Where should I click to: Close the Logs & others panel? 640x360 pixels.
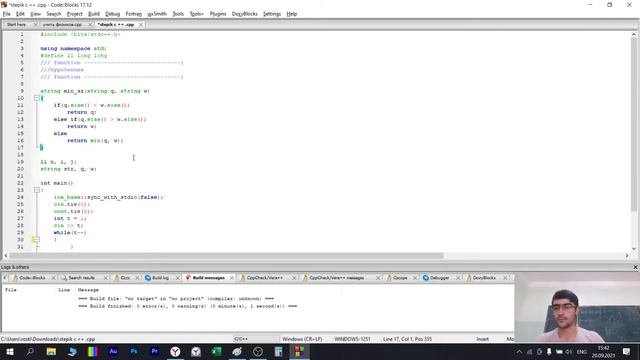pos(635,267)
